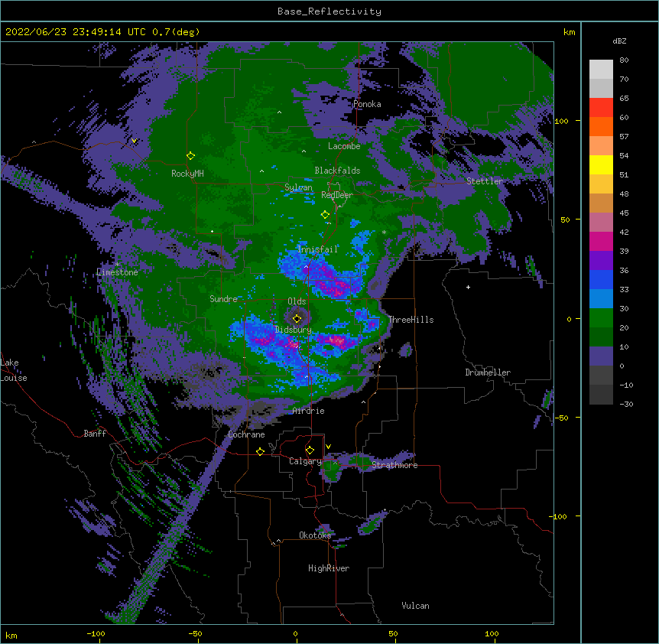Click the Ponoka city label
Screen dimensions: 659x644
tap(367, 104)
